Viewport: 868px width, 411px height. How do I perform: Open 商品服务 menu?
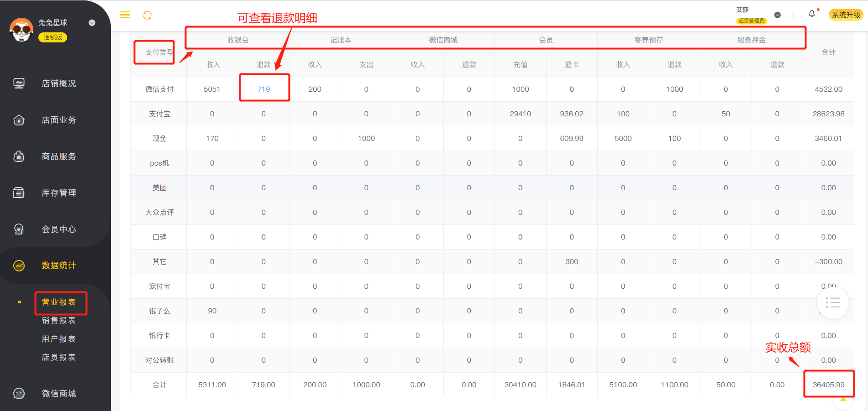coord(59,156)
